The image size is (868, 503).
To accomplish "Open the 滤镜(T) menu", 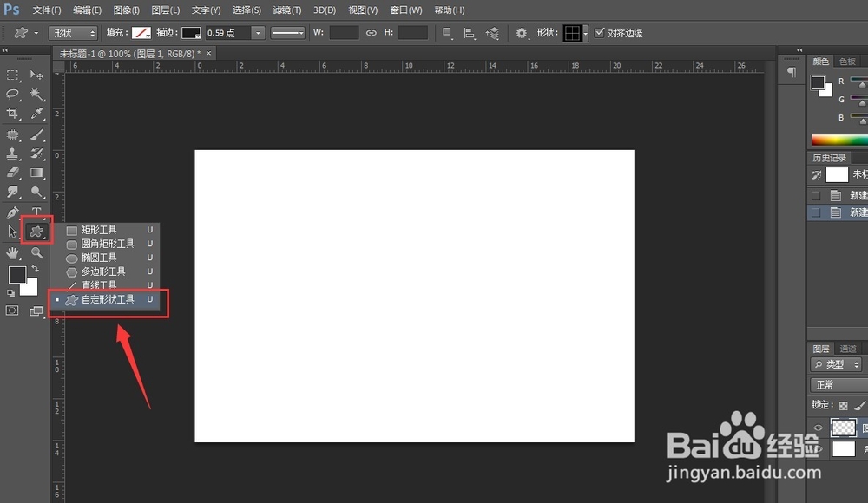I will point(286,10).
